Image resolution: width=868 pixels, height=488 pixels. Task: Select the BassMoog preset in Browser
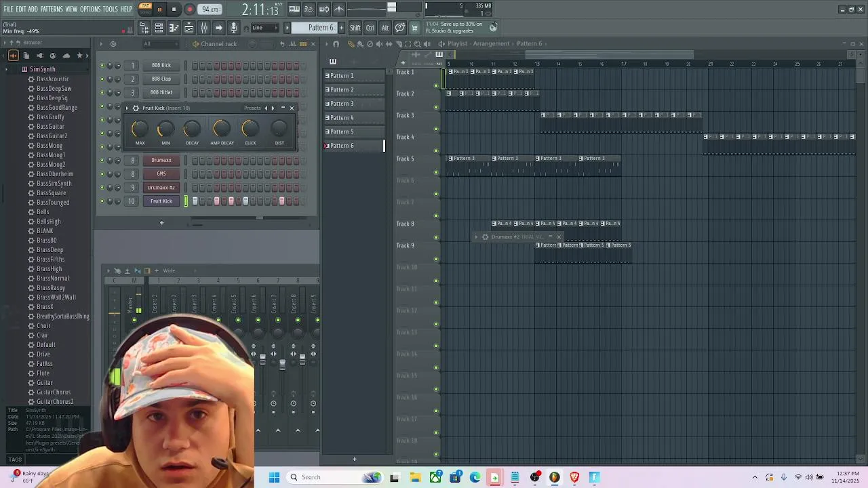50,146
